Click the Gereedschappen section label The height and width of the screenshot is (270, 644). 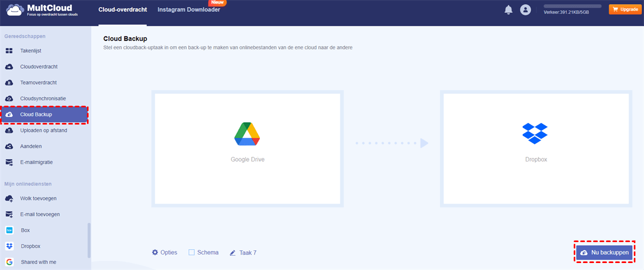point(25,37)
